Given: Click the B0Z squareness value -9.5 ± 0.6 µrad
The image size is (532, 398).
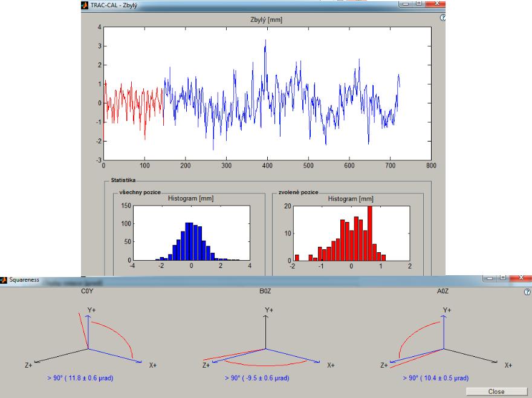Looking at the screenshot, I should tap(257, 377).
